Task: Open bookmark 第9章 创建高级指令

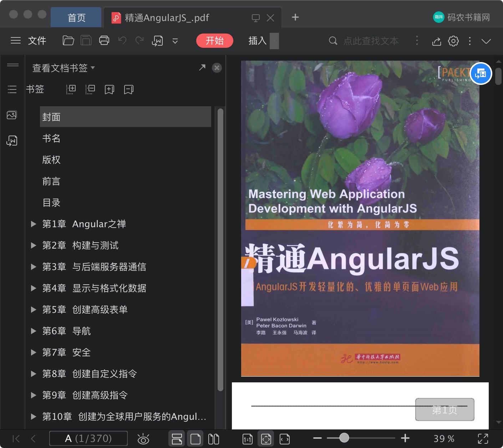Action: click(85, 395)
